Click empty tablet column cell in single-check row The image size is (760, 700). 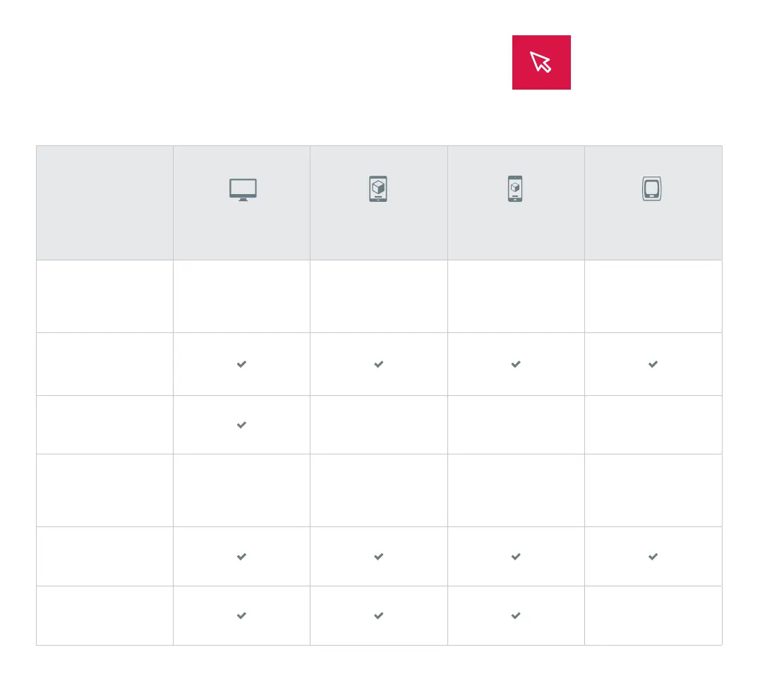(378, 425)
